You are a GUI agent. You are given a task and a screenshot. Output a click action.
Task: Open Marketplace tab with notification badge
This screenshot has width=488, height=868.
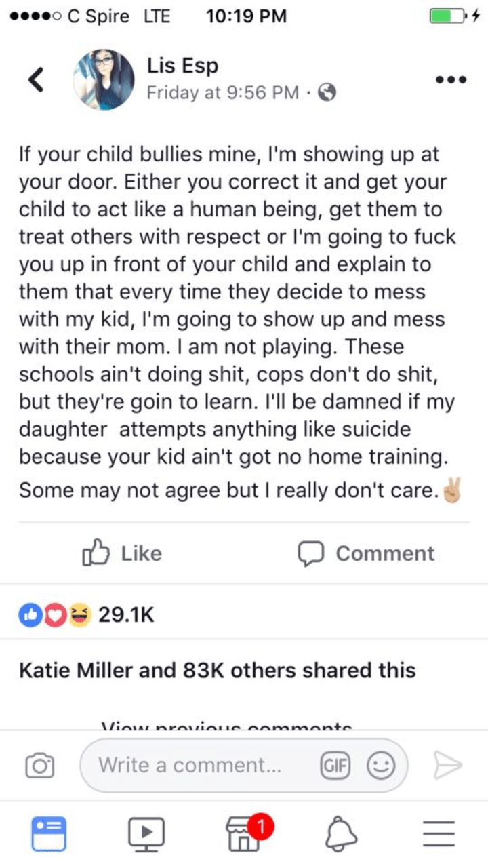[x=244, y=835]
